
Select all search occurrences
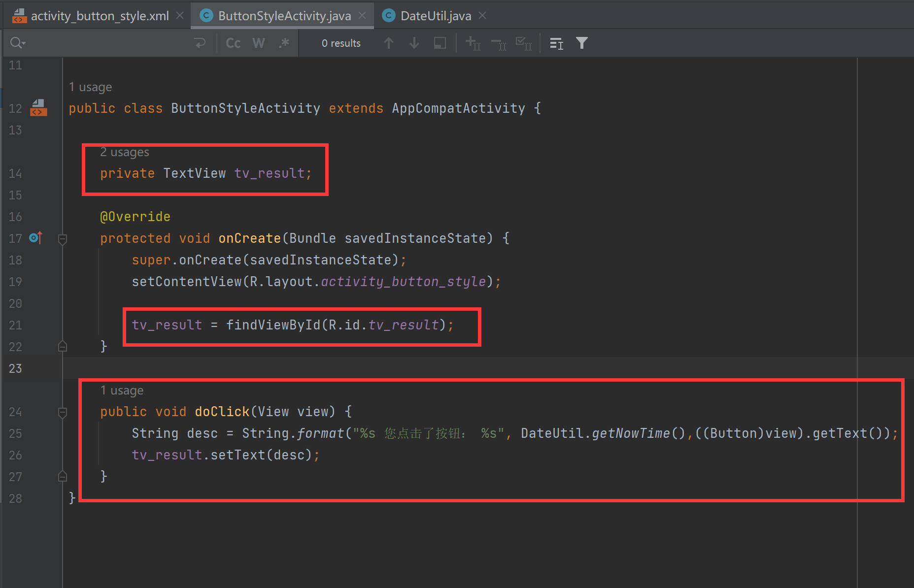(524, 43)
